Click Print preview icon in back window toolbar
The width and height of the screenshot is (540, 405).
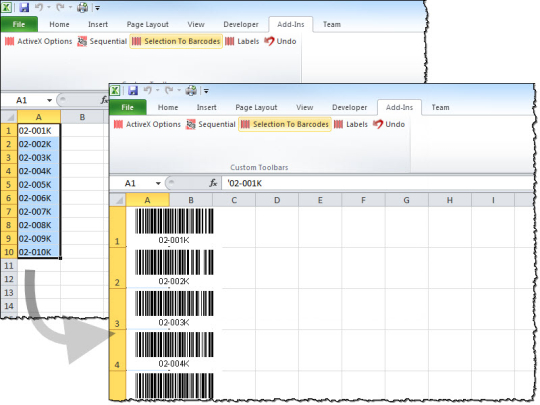coord(82,7)
